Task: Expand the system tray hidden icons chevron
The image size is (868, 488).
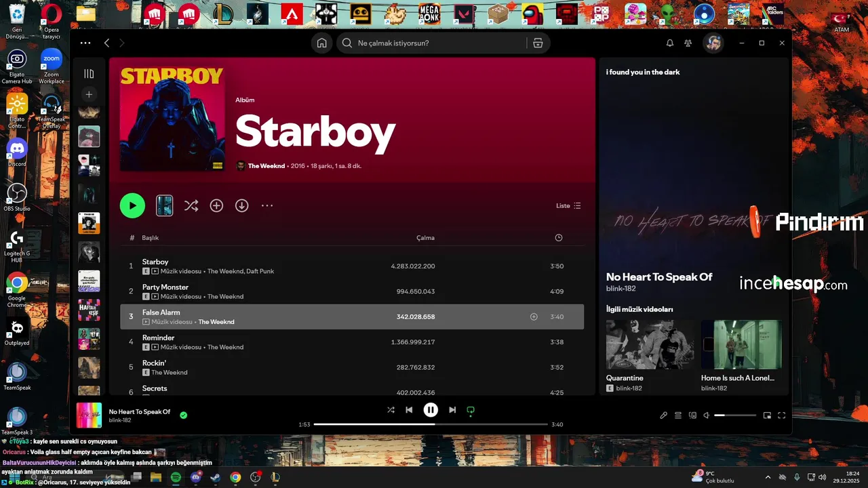Action: pos(768,477)
